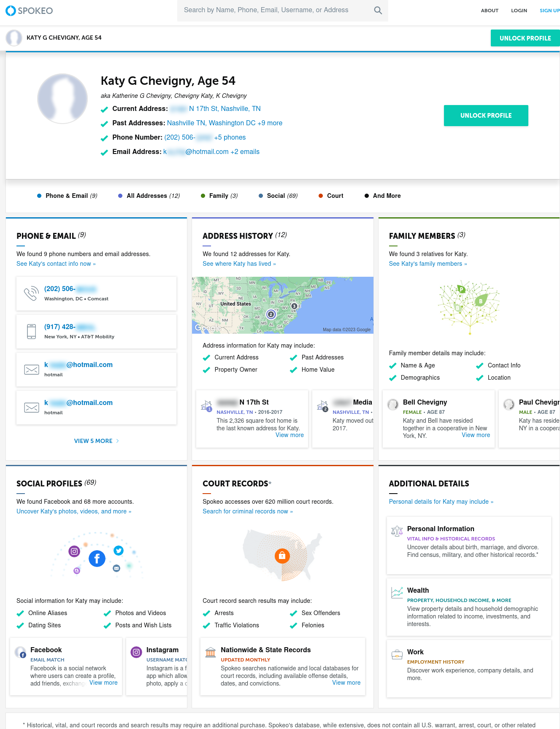Click Paul Chevigny's avatar icon
Image resolution: width=560 pixels, height=729 pixels.
pyautogui.click(x=509, y=404)
